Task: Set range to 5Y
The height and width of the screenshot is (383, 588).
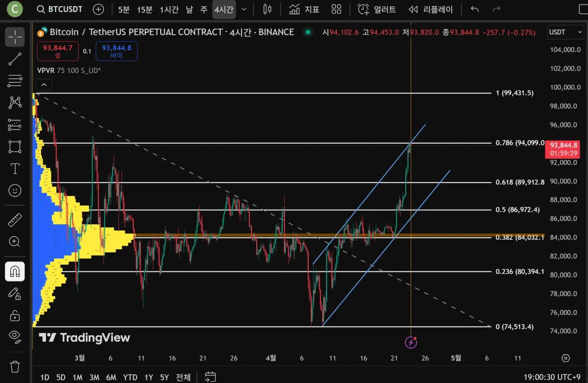Action: pos(164,377)
